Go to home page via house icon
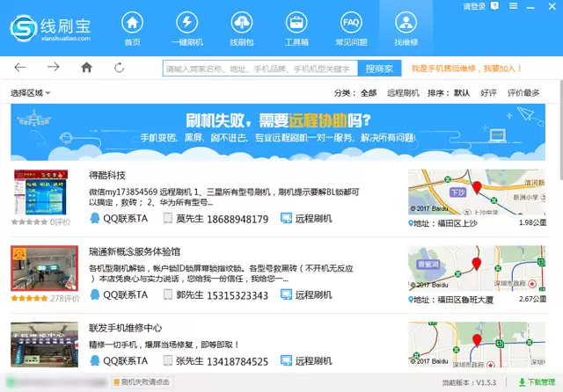 point(86,68)
